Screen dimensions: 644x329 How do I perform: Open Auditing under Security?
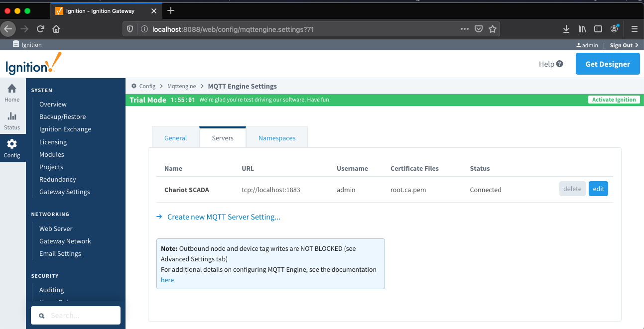click(52, 290)
